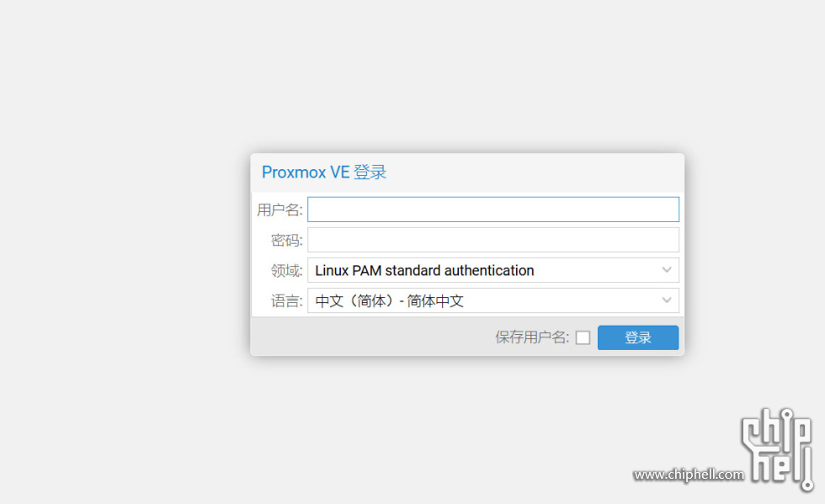Select the Linux PAM standard authentication box
825x504 pixels.
493,270
